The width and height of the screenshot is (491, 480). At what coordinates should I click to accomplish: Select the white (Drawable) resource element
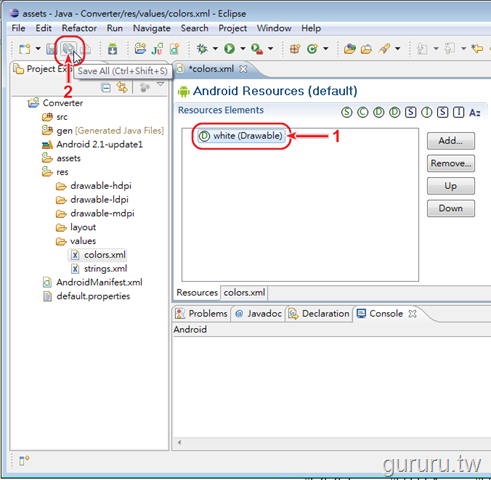click(241, 136)
